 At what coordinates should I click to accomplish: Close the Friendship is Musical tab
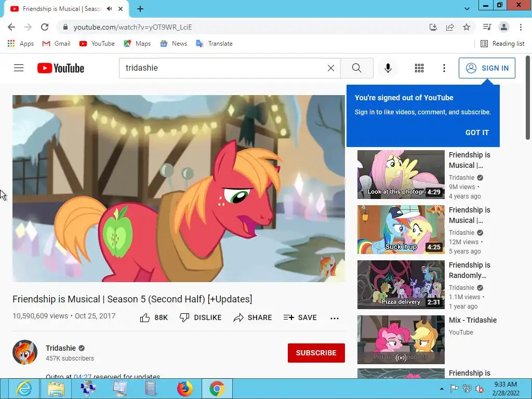pos(121,9)
